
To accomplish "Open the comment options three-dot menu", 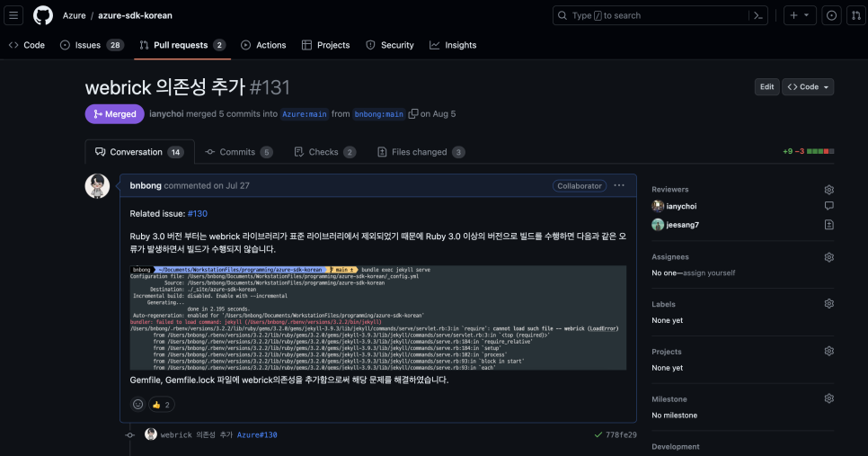I will [619, 185].
